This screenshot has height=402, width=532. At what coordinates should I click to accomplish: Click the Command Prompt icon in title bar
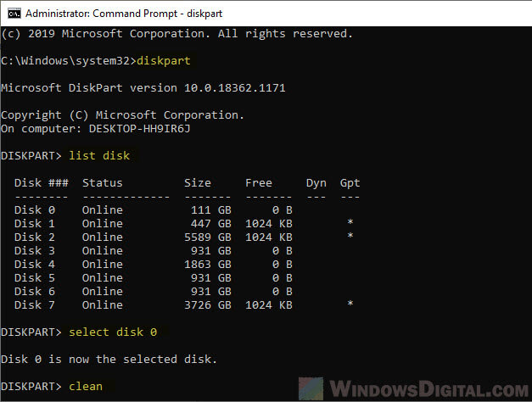14,14
